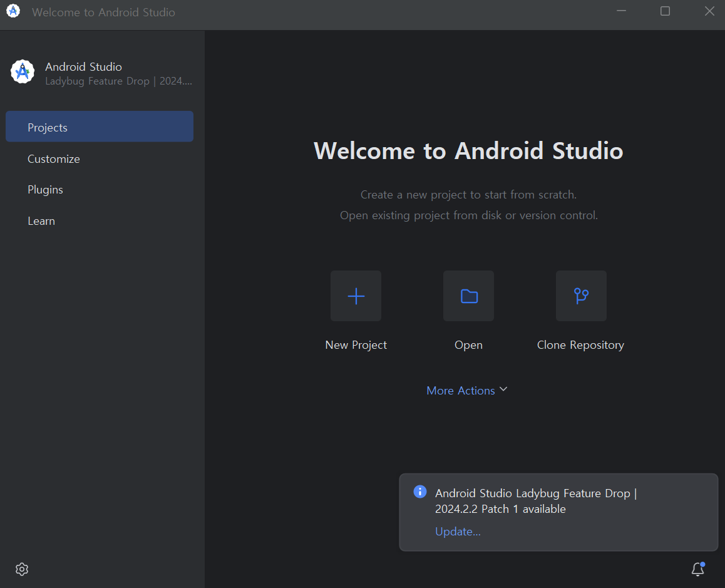The image size is (725, 588).
Task: Switch to the Customize tab
Action: tap(100, 158)
